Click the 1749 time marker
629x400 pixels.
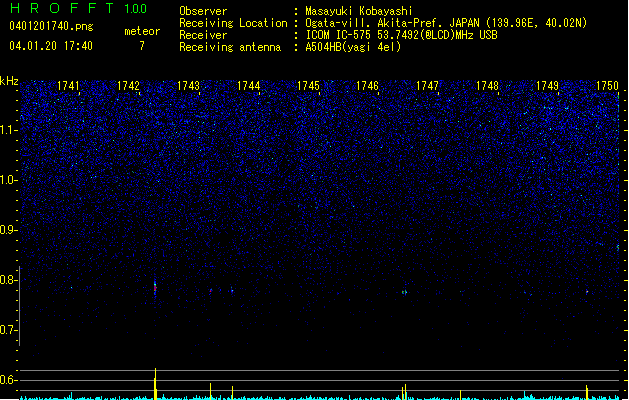pos(547,86)
